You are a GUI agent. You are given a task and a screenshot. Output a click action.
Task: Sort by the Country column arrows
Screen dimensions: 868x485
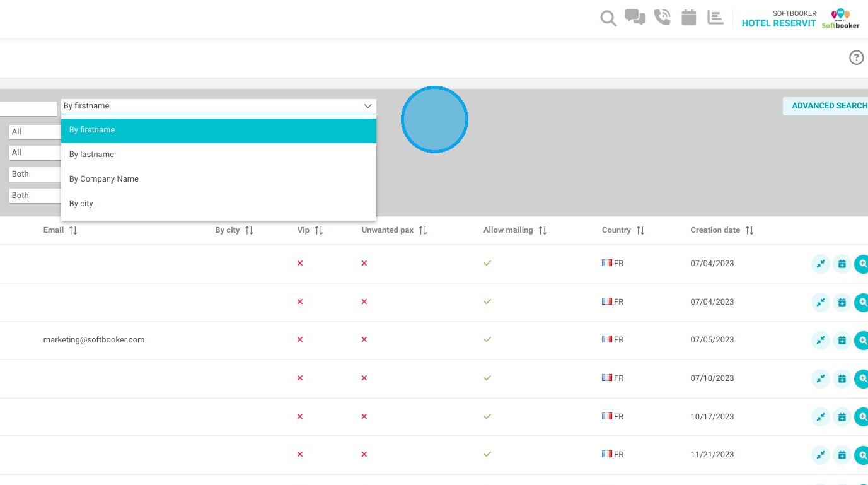click(640, 231)
